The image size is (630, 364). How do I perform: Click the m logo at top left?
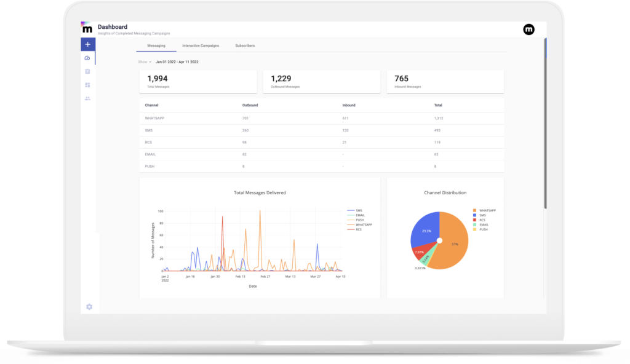pyautogui.click(x=87, y=28)
